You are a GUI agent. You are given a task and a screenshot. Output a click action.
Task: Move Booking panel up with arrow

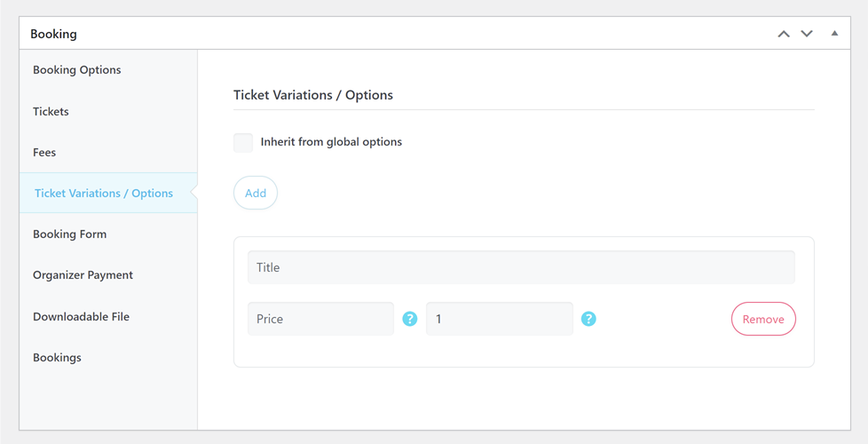[x=784, y=34]
